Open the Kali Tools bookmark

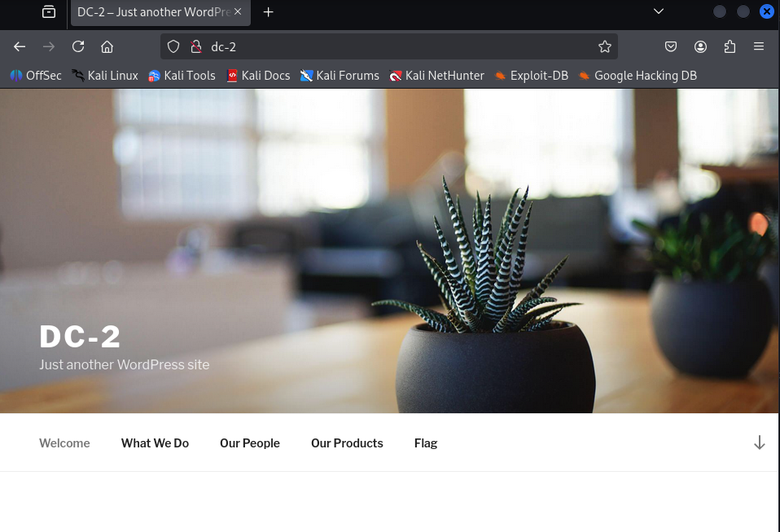point(182,76)
